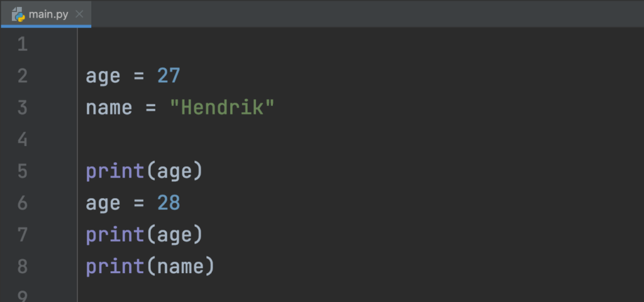Click the first print(age) statement
Image resolution: width=644 pixels, height=302 pixels.
coord(144,171)
